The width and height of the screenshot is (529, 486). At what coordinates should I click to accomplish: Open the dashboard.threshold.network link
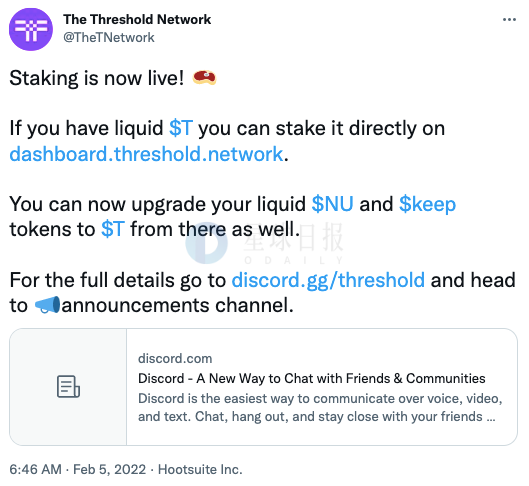(x=146, y=154)
